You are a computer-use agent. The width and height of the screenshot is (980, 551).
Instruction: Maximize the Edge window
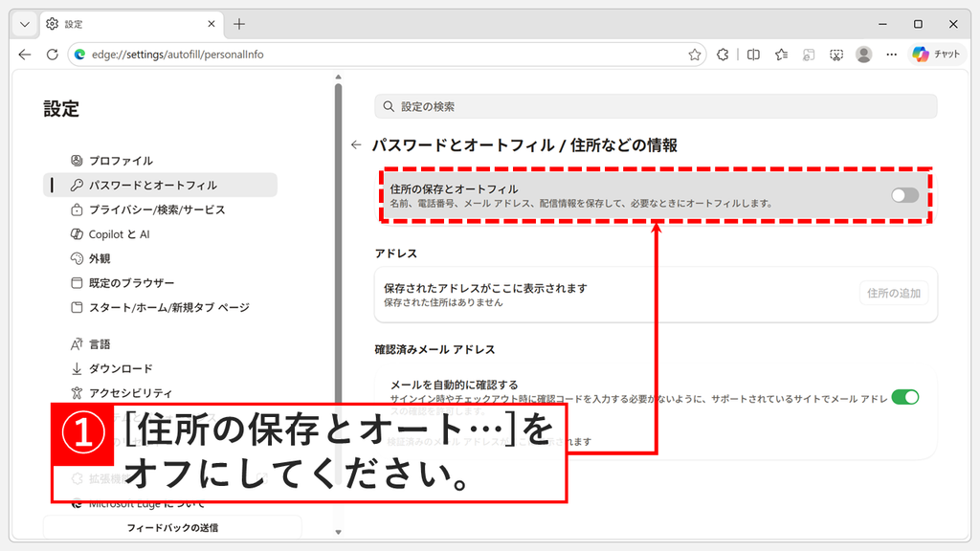point(918,24)
